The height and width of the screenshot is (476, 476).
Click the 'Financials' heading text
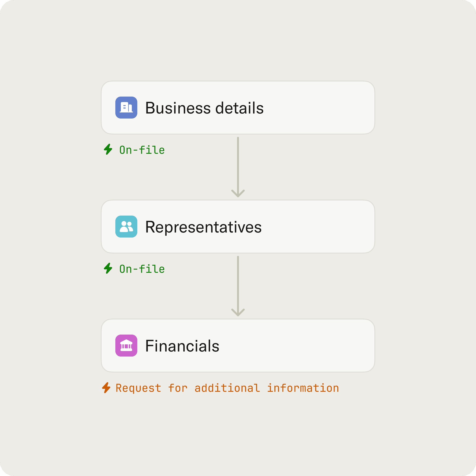point(182,346)
